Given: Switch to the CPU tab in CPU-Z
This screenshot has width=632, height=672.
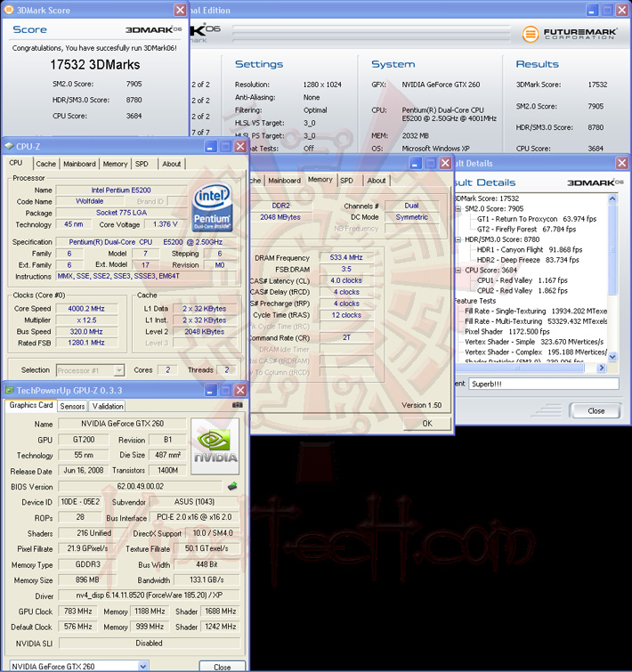Looking at the screenshot, I should coord(16,163).
